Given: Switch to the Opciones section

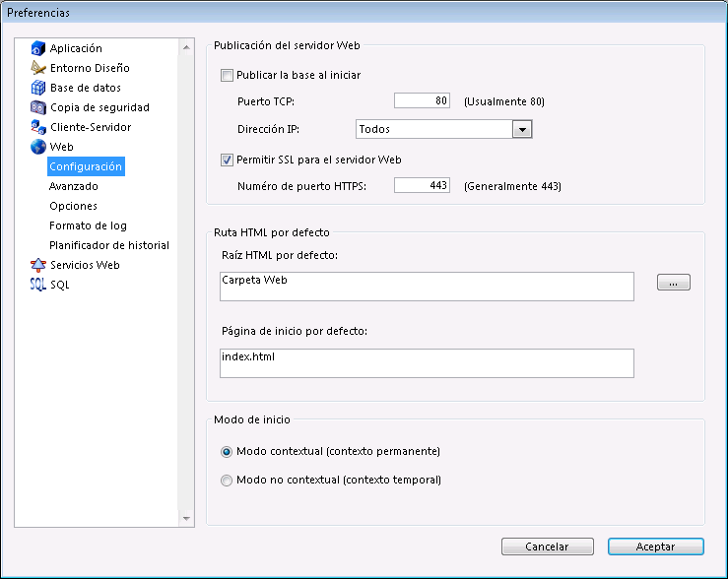Looking at the screenshot, I should tap(73, 206).
